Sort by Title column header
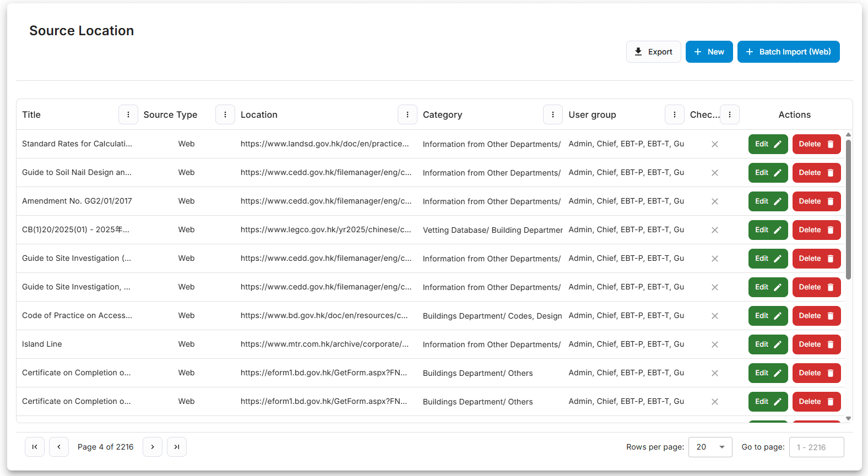This screenshot has height=476, width=868. pyautogui.click(x=31, y=114)
